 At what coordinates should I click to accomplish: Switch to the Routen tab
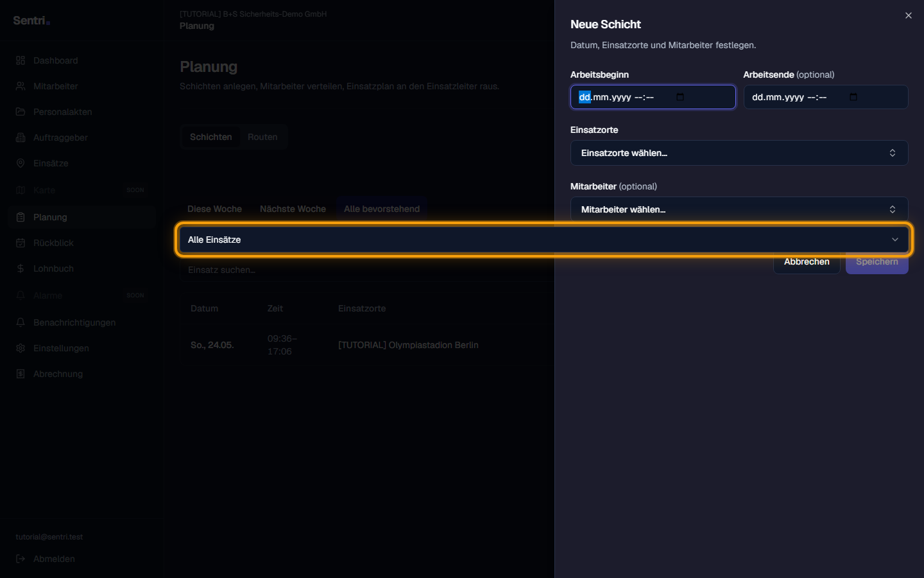coord(263,137)
